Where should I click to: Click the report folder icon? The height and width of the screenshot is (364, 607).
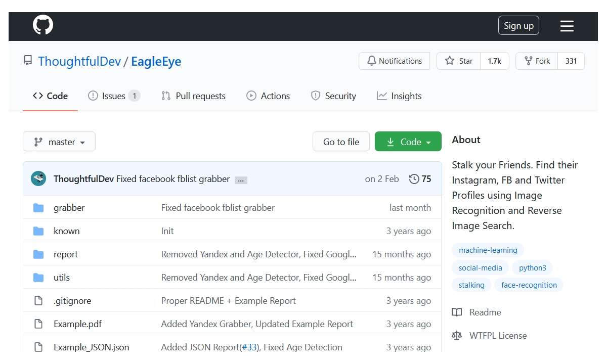pyautogui.click(x=38, y=254)
